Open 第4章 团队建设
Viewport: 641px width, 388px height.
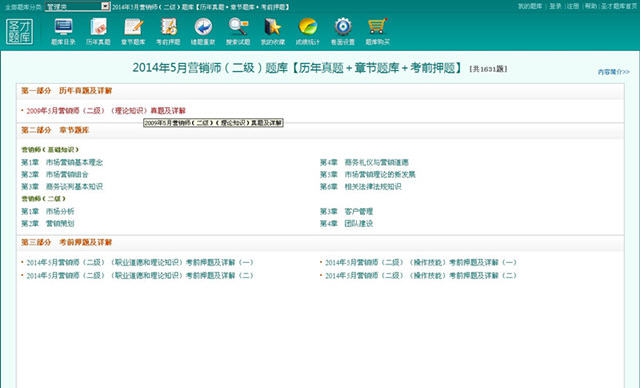[x=346, y=224]
